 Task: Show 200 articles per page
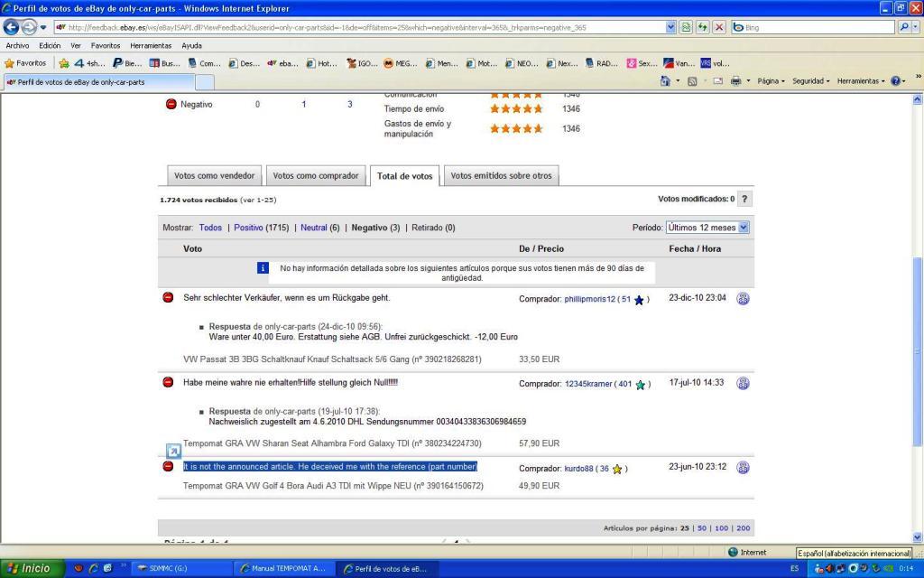click(744, 528)
